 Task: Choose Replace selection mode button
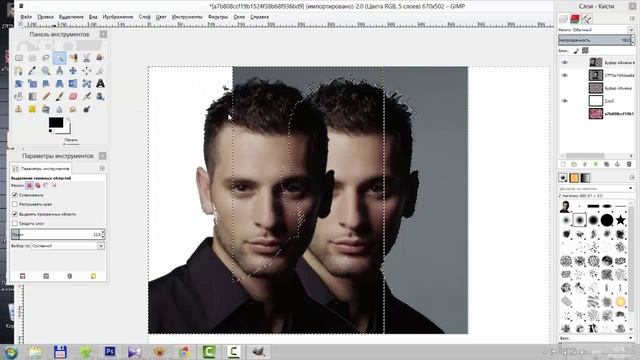29,186
